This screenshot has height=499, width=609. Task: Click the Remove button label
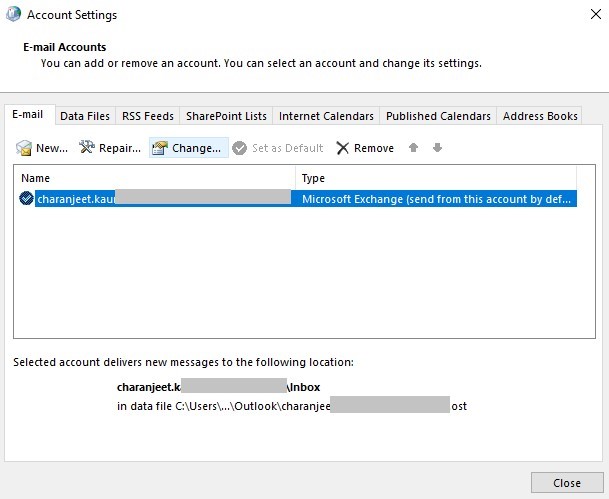[x=374, y=148]
